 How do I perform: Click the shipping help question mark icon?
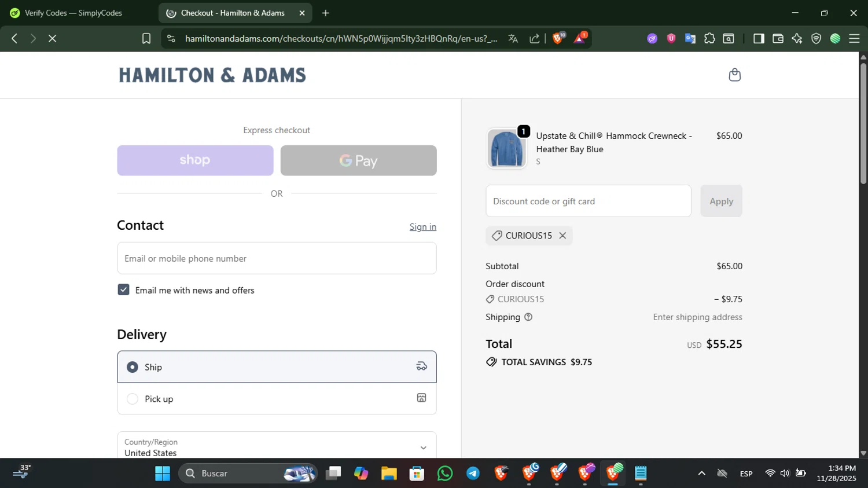click(528, 317)
